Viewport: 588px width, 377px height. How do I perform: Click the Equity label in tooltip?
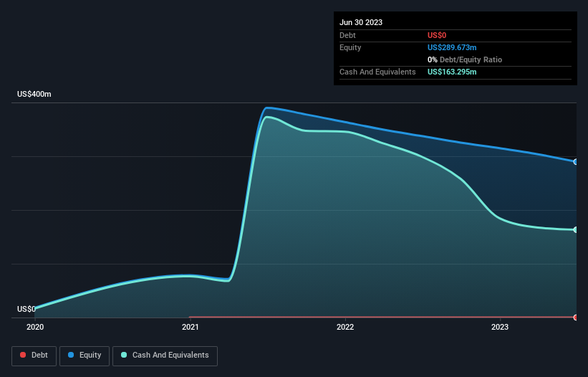click(350, 47)
